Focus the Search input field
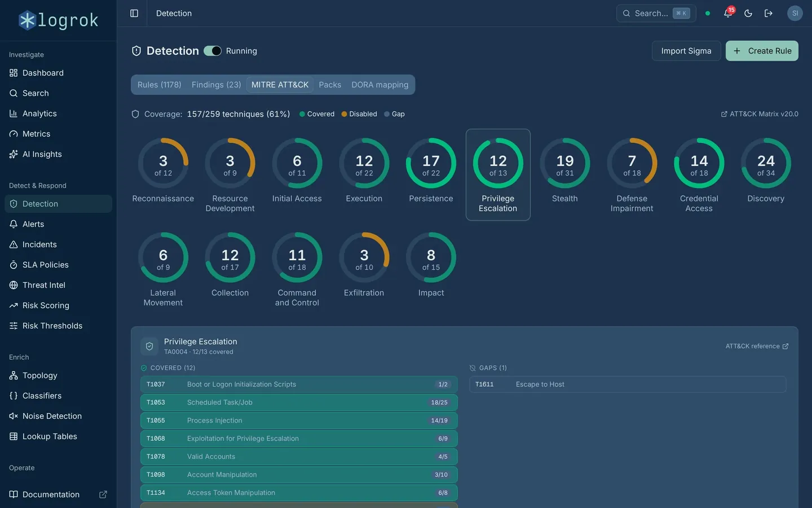The image size is (812, 508). (656, 13)
